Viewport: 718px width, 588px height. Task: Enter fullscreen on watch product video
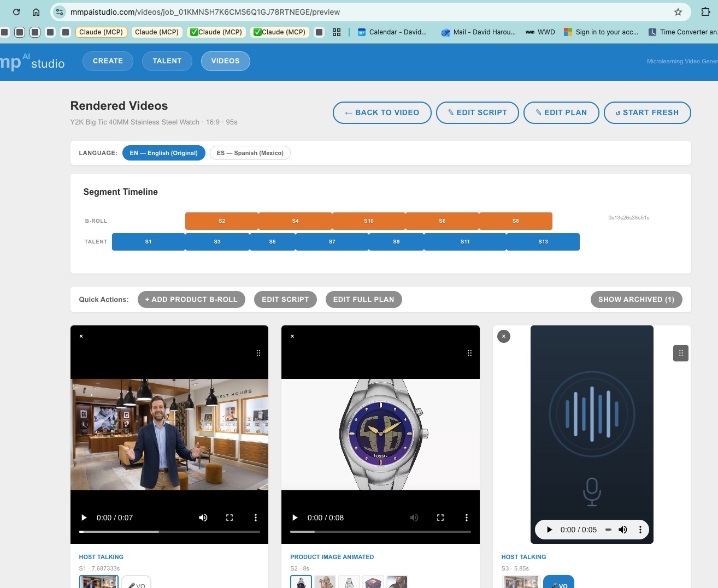(x=440, y=518)
